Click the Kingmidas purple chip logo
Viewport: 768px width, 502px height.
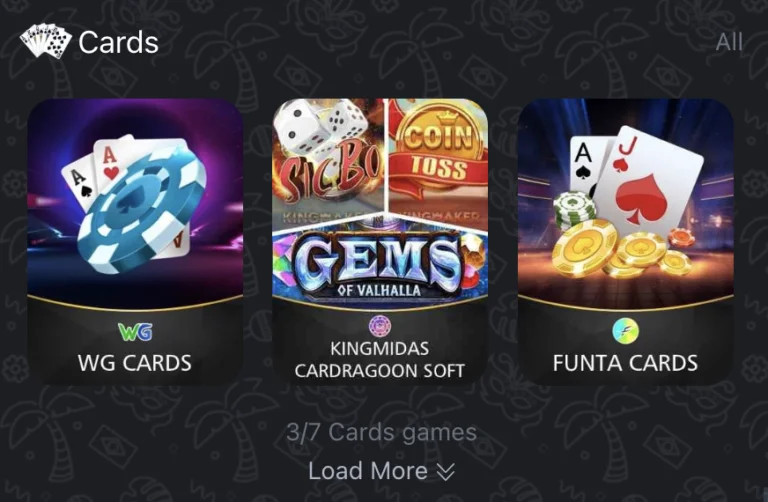(379, 326)
